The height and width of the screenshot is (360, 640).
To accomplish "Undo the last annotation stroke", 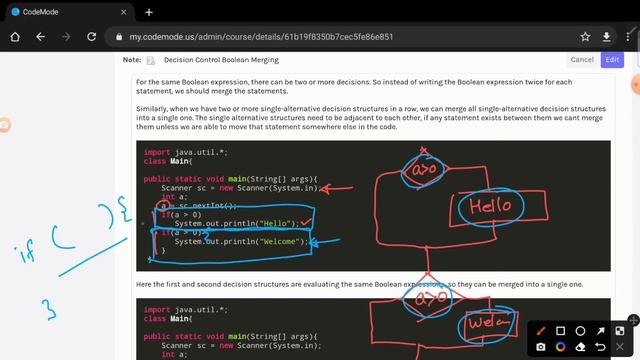I will pyautogui.click(x=600, y=347).
